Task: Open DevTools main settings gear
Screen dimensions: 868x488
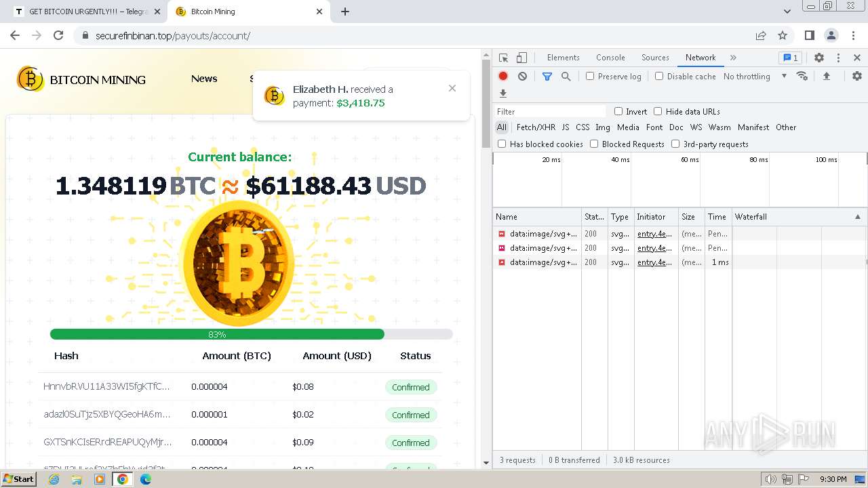Action: (x=819, y=58)
